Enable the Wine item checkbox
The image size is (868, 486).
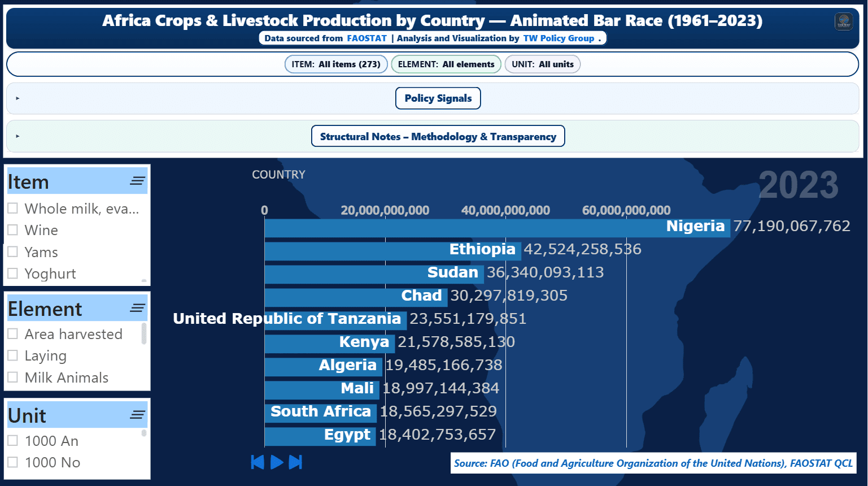(x=13, y=230)
